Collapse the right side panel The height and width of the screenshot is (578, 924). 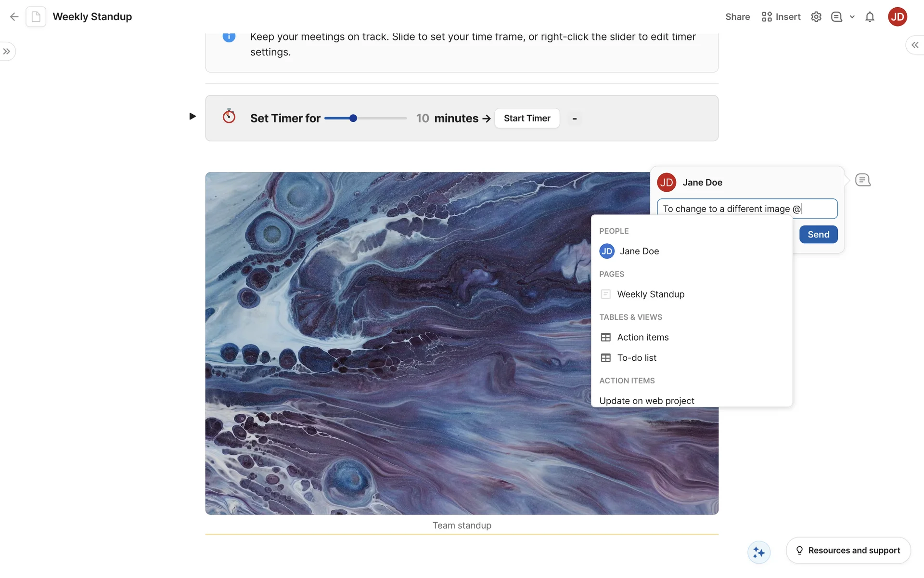(x=914, y=45)
